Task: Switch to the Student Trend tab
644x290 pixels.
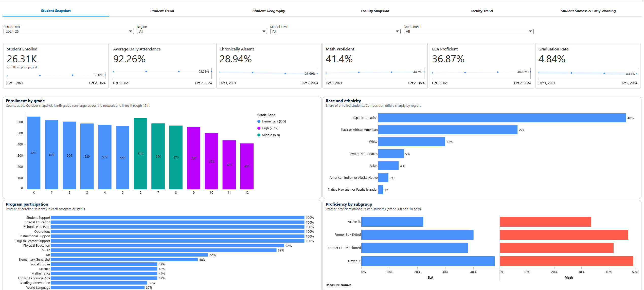Action: 162,11
